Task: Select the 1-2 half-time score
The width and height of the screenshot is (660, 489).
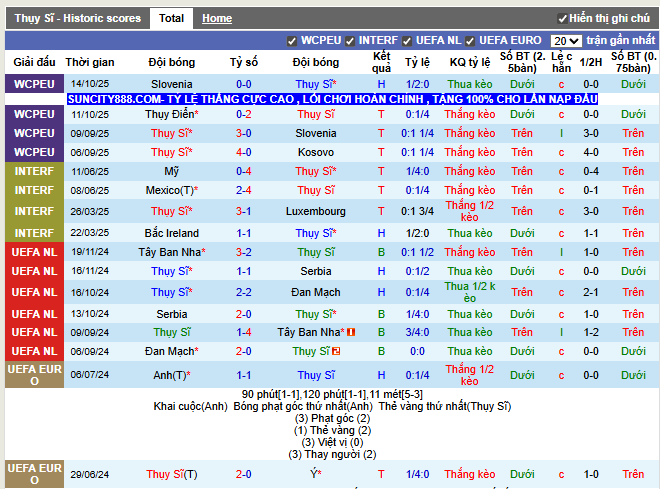Action: pyautogui.click(x=591, y=332)
